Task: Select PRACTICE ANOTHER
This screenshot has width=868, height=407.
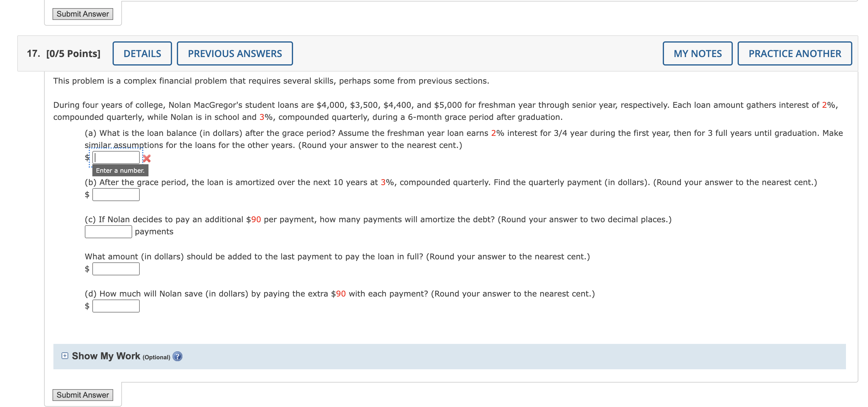Action: 794,53
